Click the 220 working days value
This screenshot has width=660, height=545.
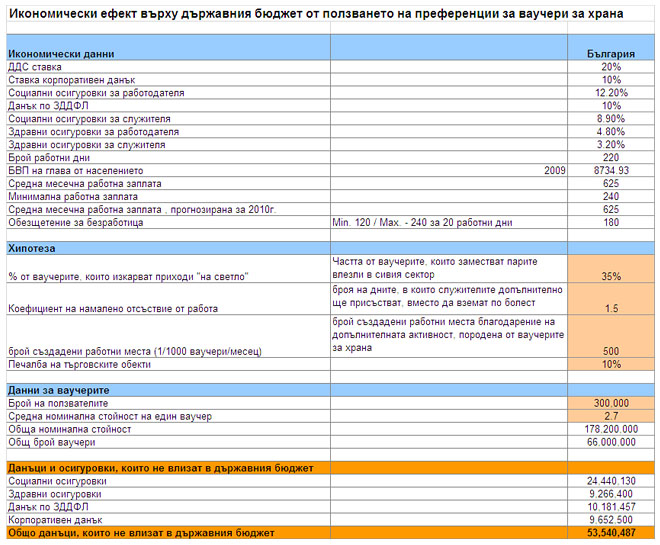coord(611,158)
